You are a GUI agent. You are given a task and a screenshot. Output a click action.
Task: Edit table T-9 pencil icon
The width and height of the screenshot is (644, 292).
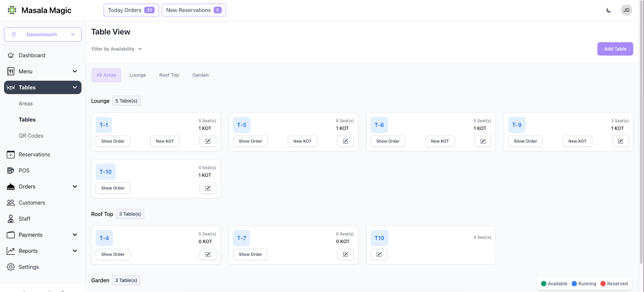[621, 141]
